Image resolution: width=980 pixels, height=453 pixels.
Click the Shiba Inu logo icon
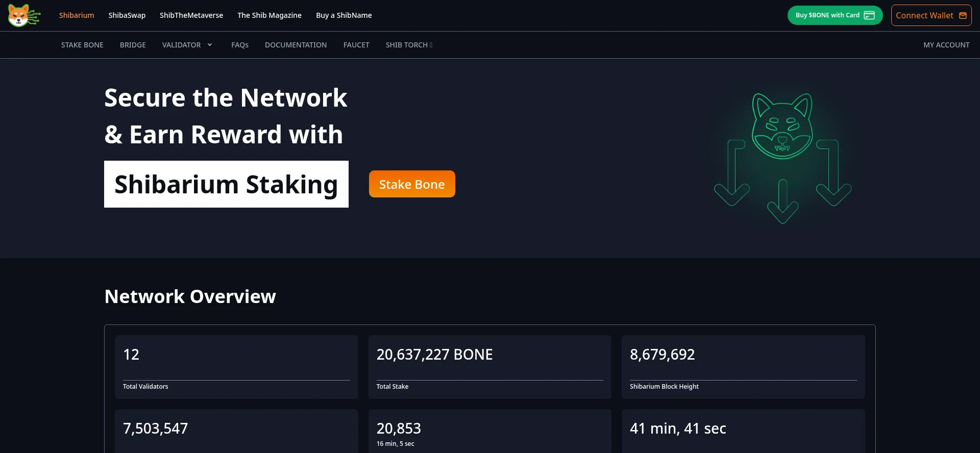[23, 15]
